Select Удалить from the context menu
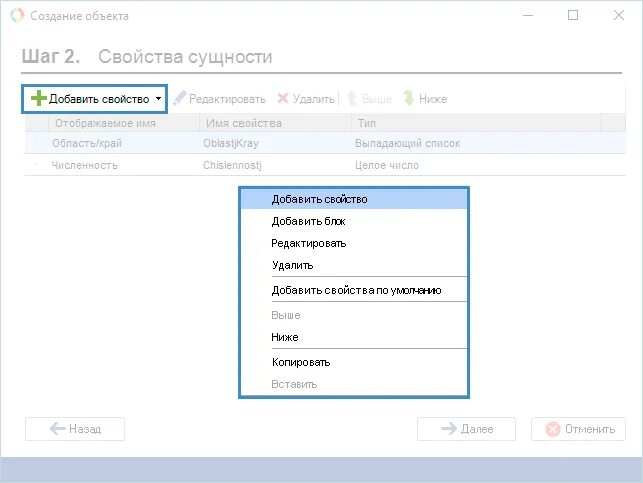 point(354,265)
